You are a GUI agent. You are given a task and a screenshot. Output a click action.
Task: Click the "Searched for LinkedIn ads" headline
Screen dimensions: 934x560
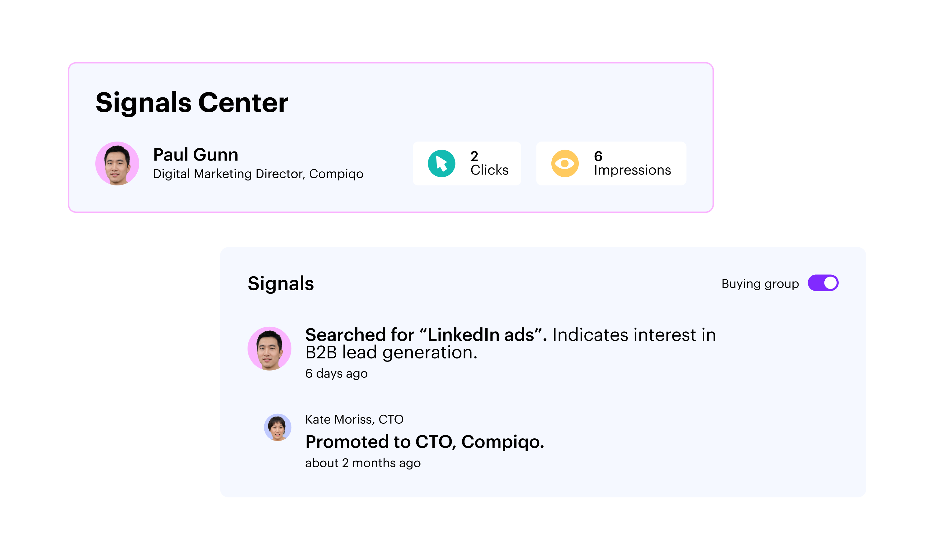(426, 335)
